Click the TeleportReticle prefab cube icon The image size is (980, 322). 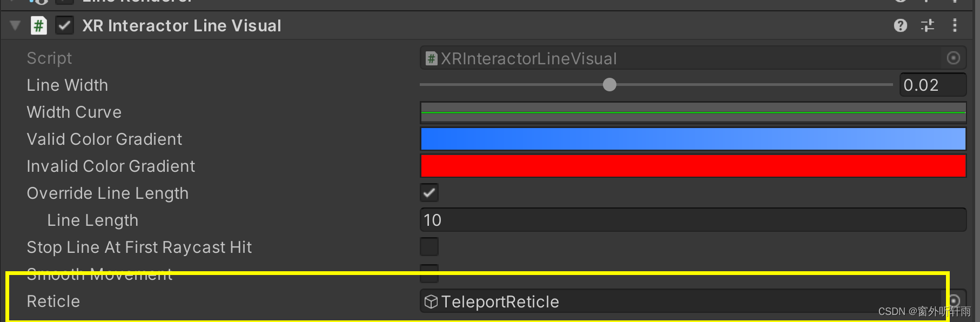(431, 301)
